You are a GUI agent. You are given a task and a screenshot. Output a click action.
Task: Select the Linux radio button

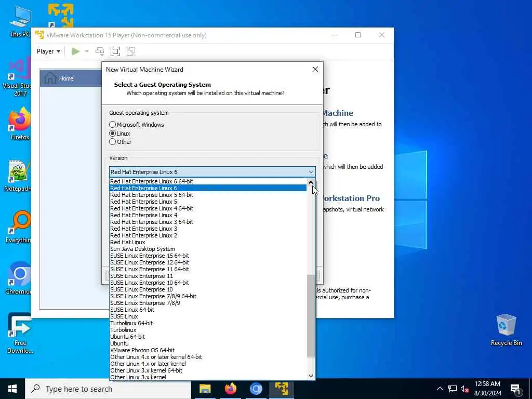pos(119,134)
